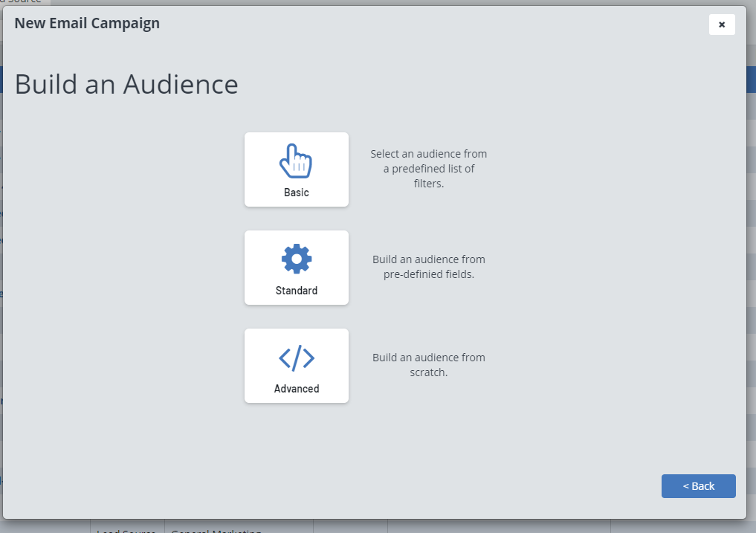Viewport: 756px width, 533px height.
Task: Click the General Marketing cell below the dialog
Action: [x=216, y=529]
